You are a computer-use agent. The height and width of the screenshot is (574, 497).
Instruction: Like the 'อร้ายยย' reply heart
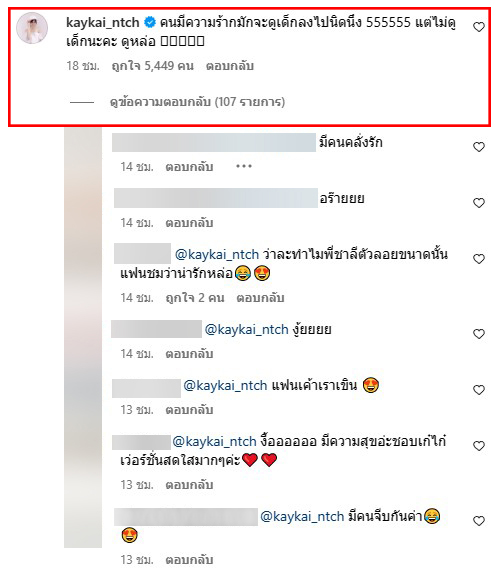[479, 203]
